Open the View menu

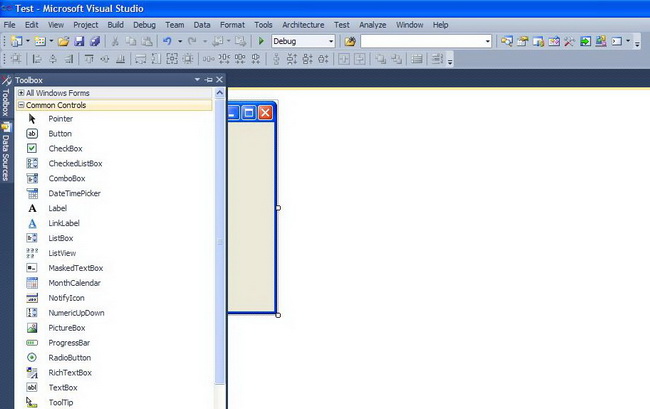56,25
